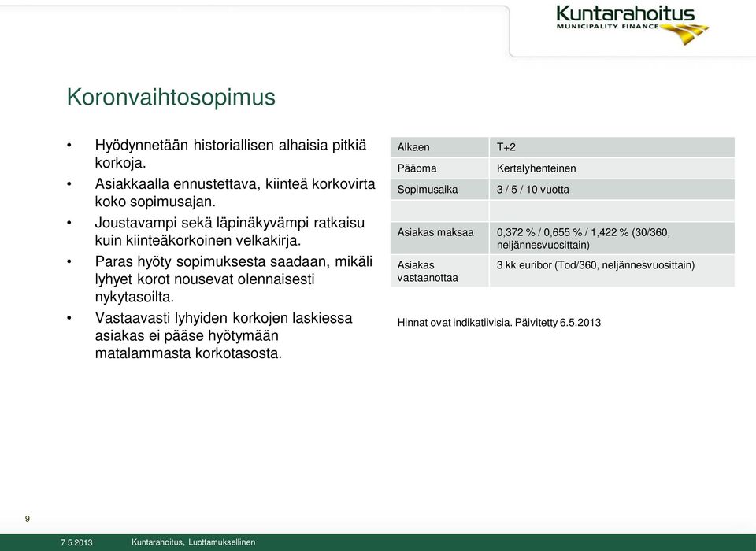Click the bullet starting 'Joustavampi sekä läpinäkyvämpi'
756x551 pixels.
pos(229,231)
